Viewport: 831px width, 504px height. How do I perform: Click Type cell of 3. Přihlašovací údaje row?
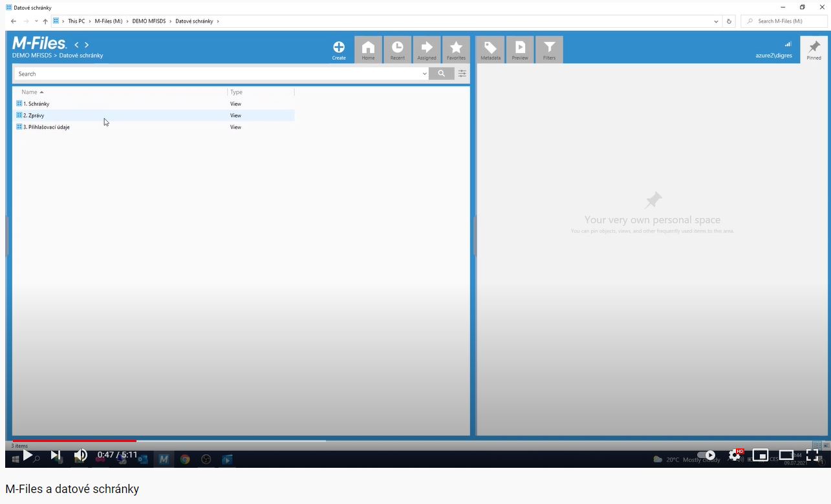pos(235,127)
